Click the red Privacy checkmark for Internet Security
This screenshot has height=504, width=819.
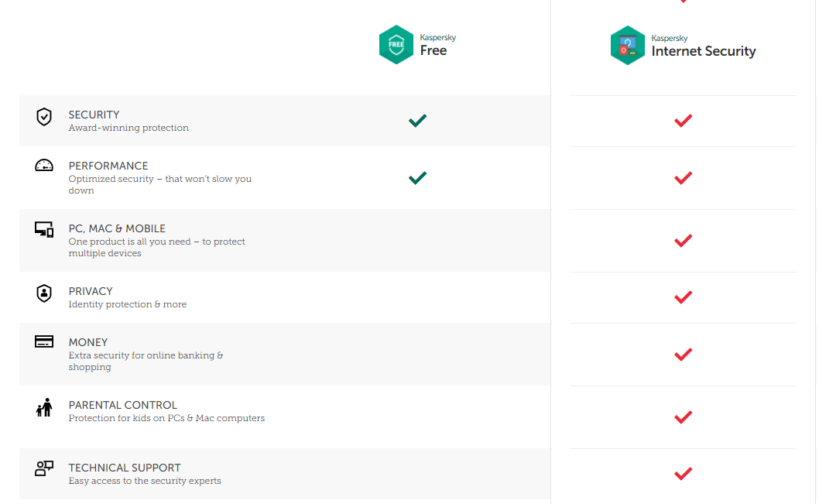click(683, 297)
